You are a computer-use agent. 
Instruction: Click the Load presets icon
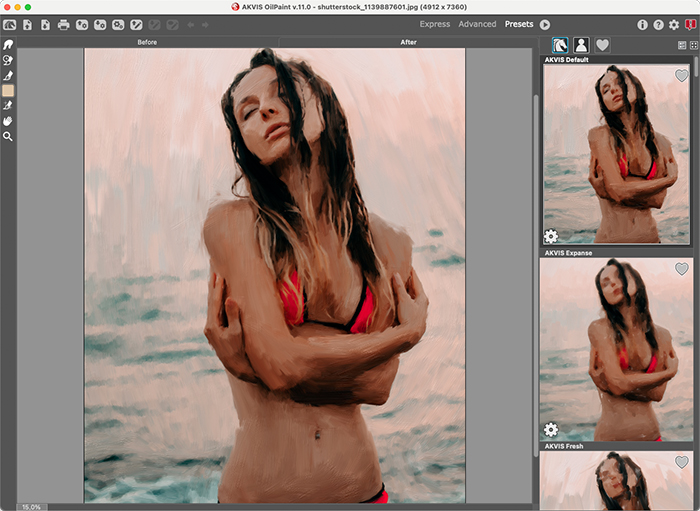click(x=82, y=25)
